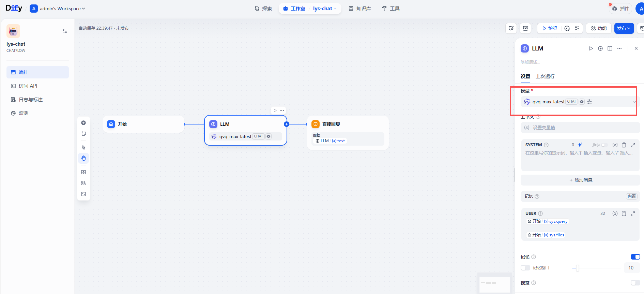Screen dimensions: 644x294
Task: Run the LLM node from canvas play icon
Action: point(275,111)
